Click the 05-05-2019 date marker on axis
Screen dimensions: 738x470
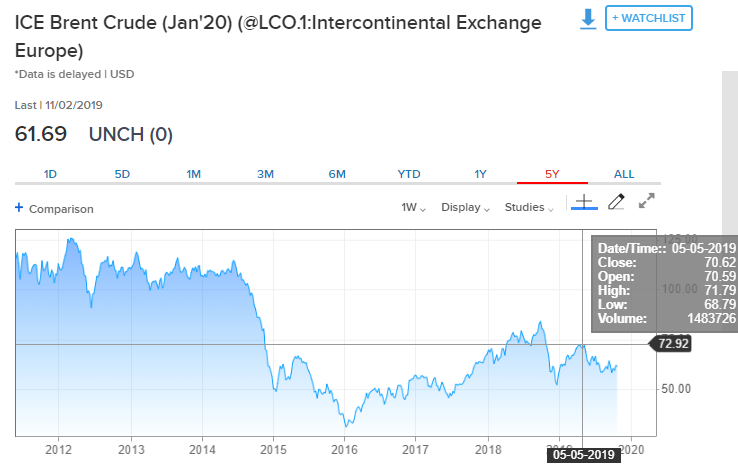pyautogui.click(x=582, y=454)
